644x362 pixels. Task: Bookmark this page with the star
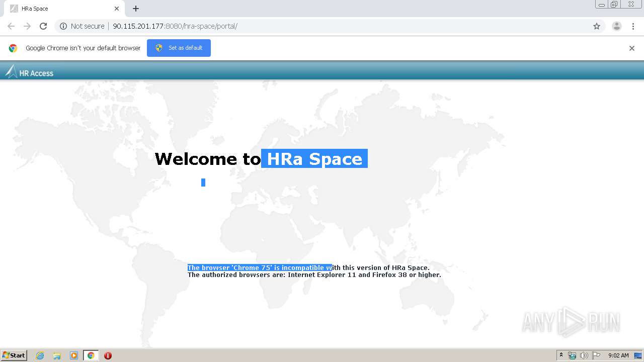click(597, 26)
